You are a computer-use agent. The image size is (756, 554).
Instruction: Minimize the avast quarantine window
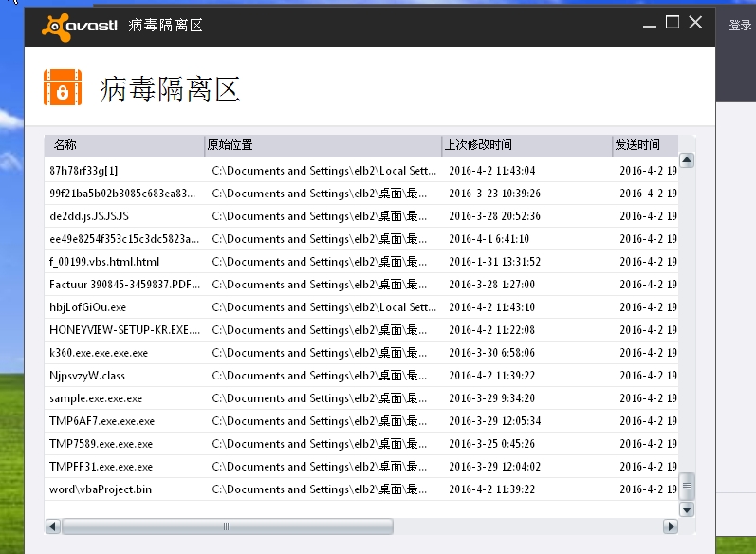[650, 23]
